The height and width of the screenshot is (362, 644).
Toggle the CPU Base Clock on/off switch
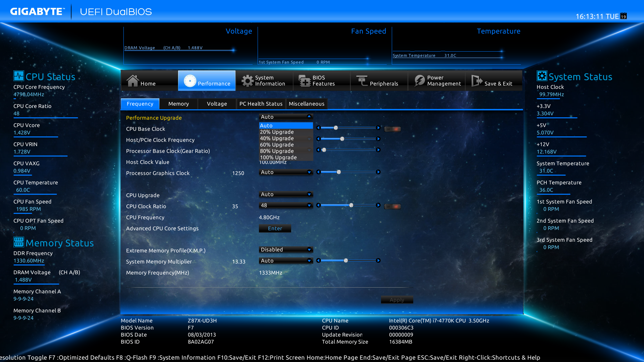click(392, 129)
